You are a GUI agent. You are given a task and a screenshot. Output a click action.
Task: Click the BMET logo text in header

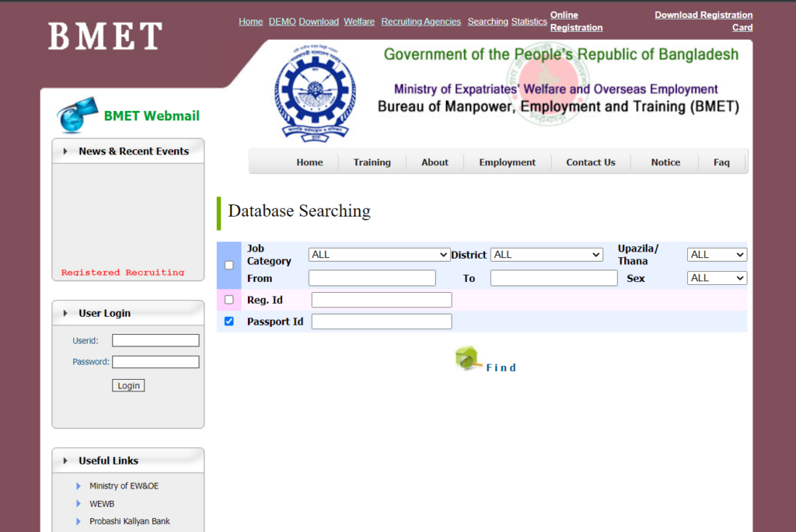(105, 36)
